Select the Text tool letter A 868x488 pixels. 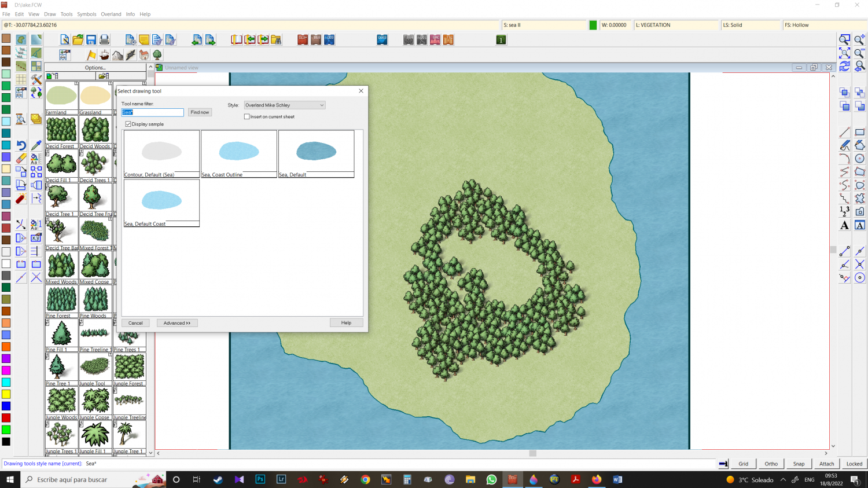point(845,225)
